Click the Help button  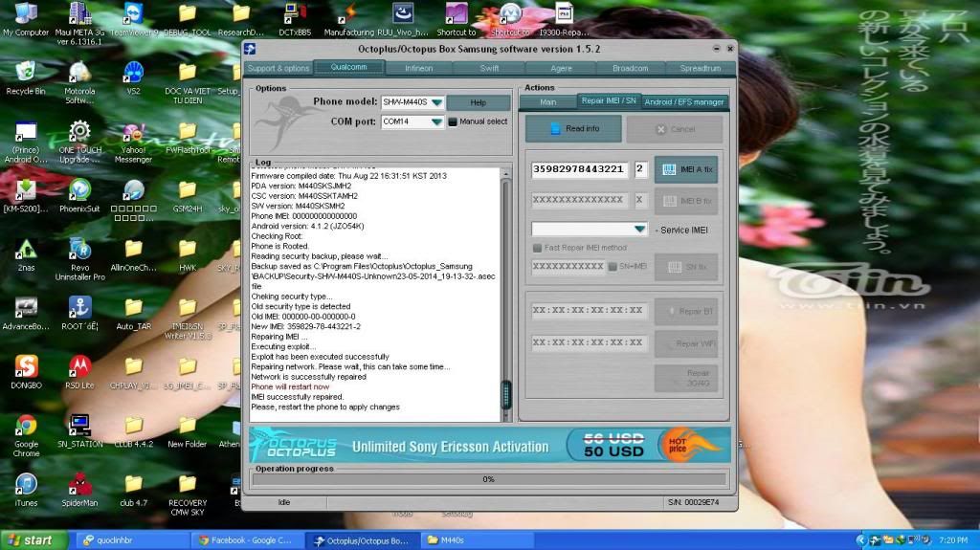479,102
